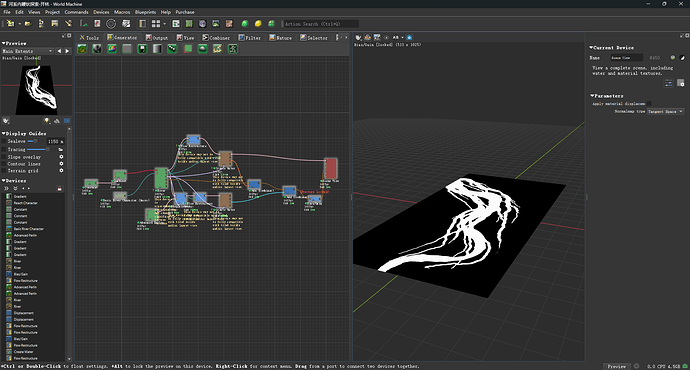
Task: Toggle the eye icon in viewport toolbar
Action: (x=386, y=37)
